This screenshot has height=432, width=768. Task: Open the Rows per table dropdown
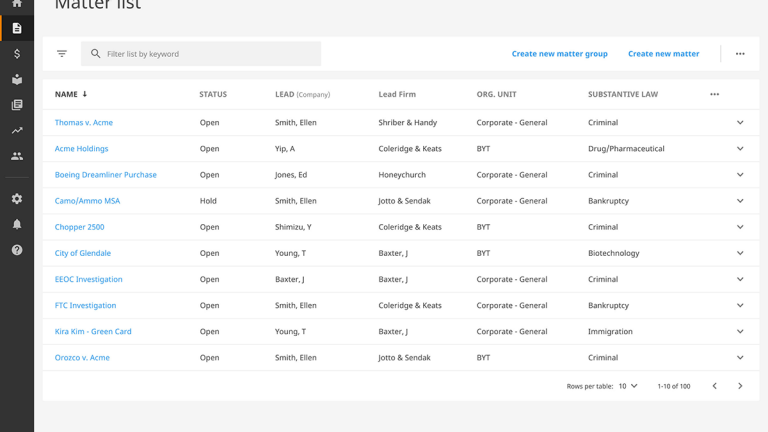point(628,386)
